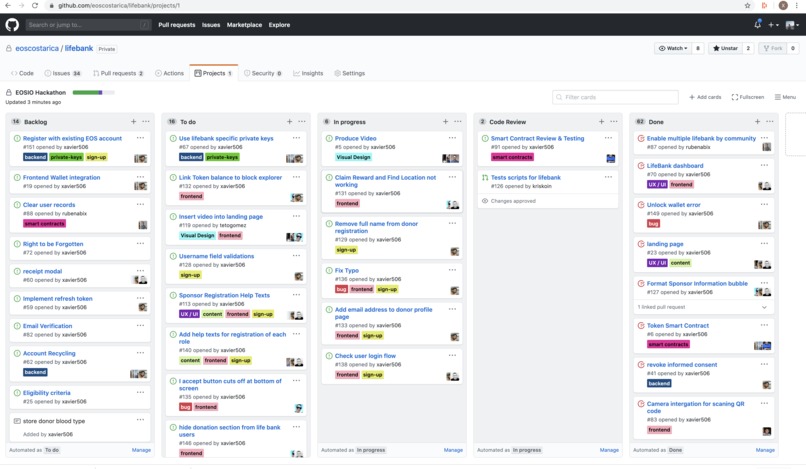Open 'Tests scripts for lifebank' pull request
Screen dimensions: 806x469
click(525, 177)
